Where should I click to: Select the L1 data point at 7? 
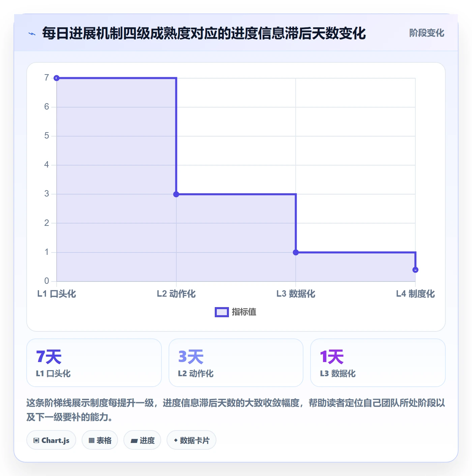click(x=57, y=78)
